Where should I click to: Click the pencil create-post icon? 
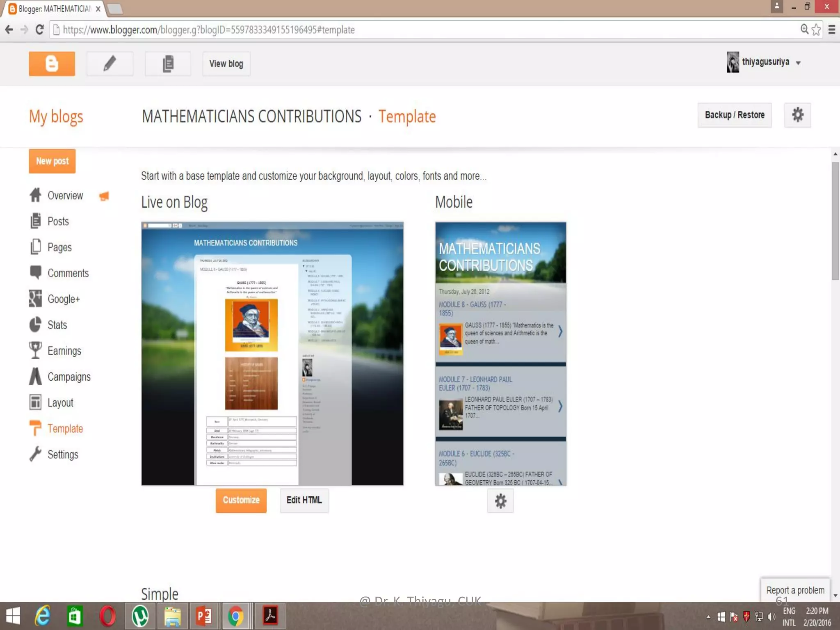click(x=110, y=64)
